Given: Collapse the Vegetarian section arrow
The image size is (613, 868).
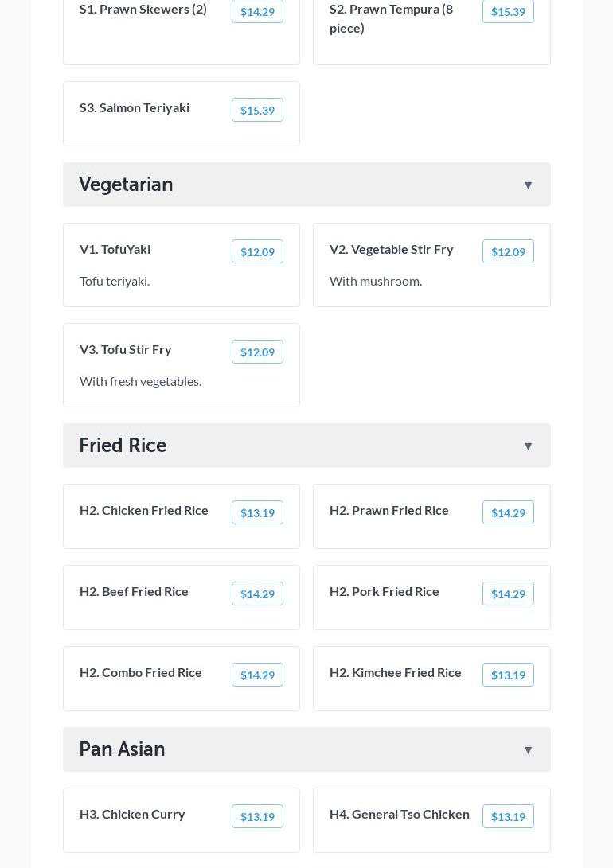Looking at the screenshot, I should coord(528,185).
